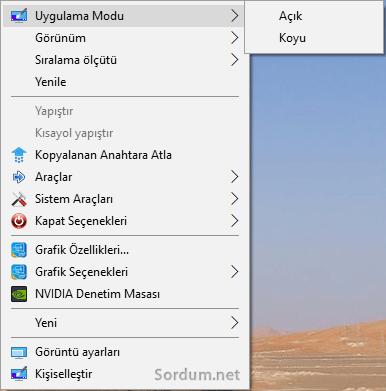Open the Görünüm menu entry
Screen dimensions: 386x391
[x=125, y=38]
